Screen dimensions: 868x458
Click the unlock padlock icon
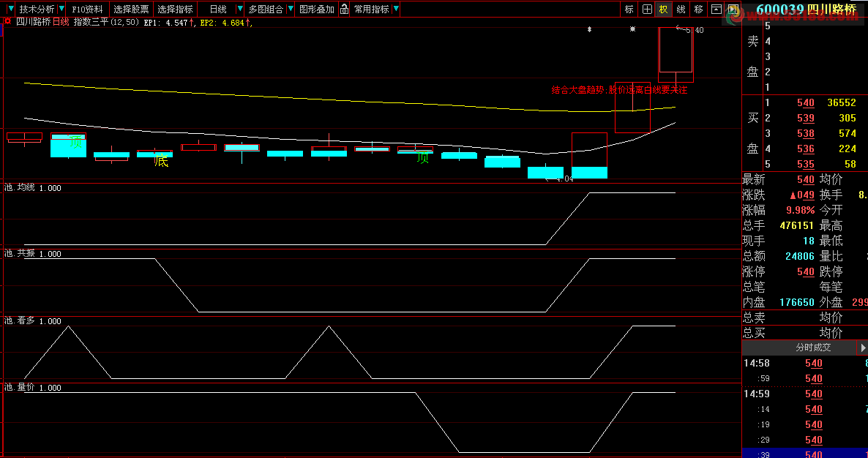344,10
